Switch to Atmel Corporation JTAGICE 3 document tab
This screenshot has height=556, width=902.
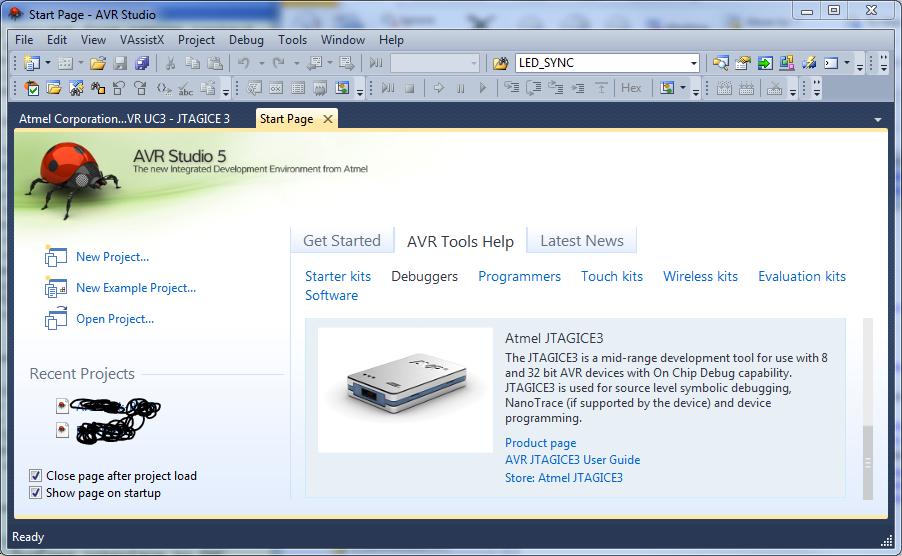pyautogui.click(x=124, y=119)
